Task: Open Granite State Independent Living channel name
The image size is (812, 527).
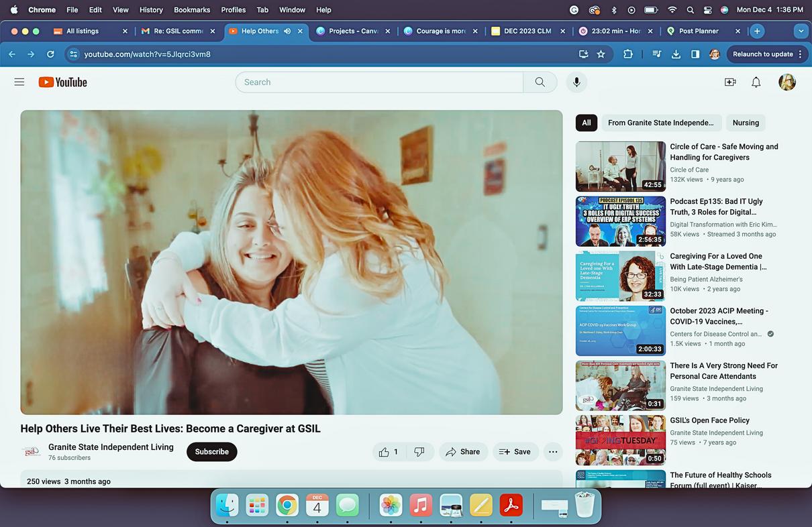Action: [111, 447]
